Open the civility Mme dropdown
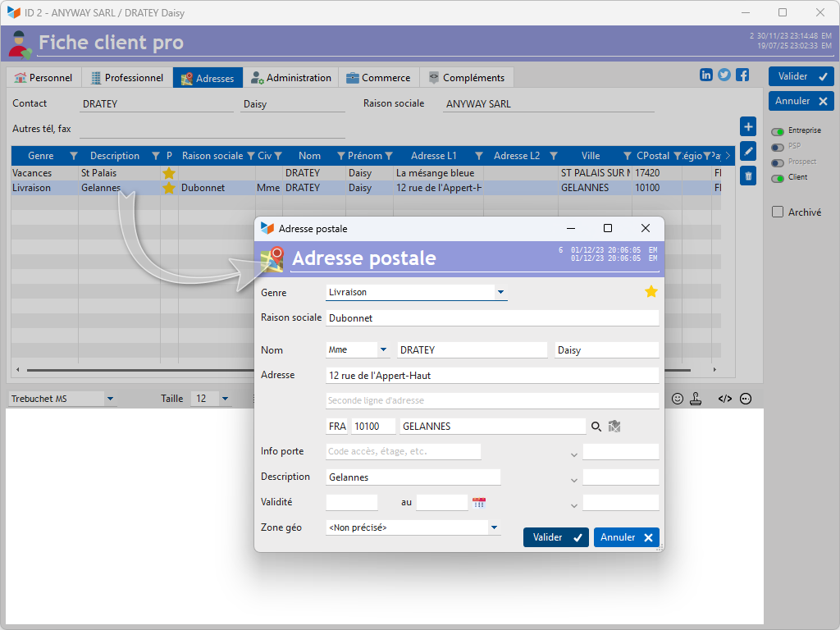The width and height of the screenshot is (840, 630). (383, 350)
